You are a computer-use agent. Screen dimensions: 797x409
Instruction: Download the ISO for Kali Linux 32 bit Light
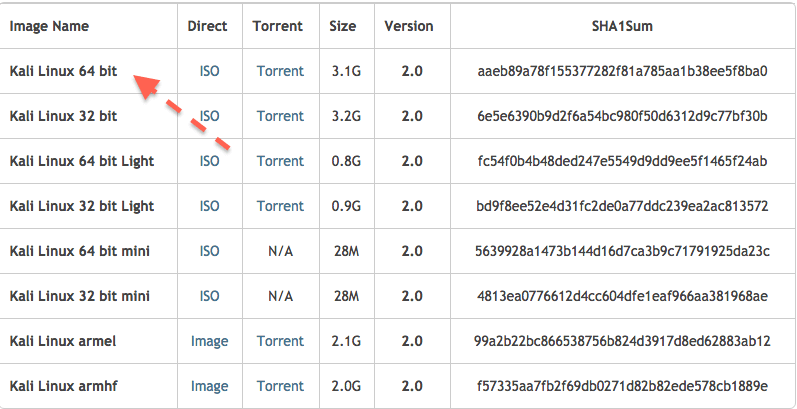[x=209, y=206]
